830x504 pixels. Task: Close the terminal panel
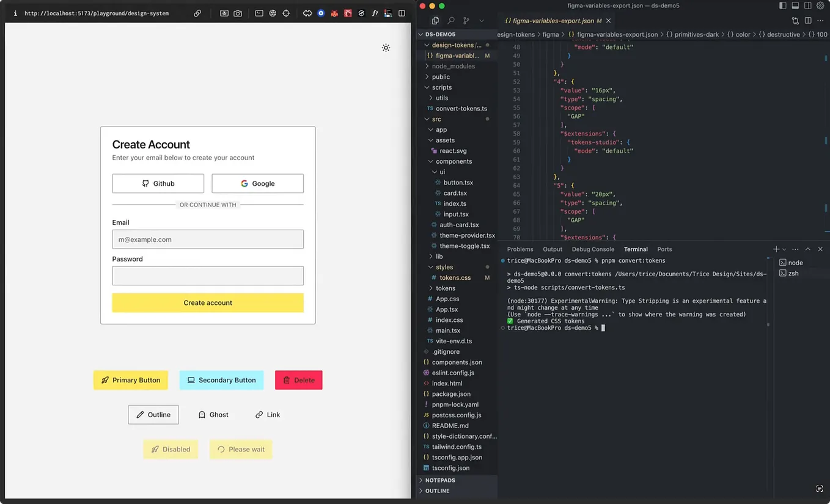point(820,249)
